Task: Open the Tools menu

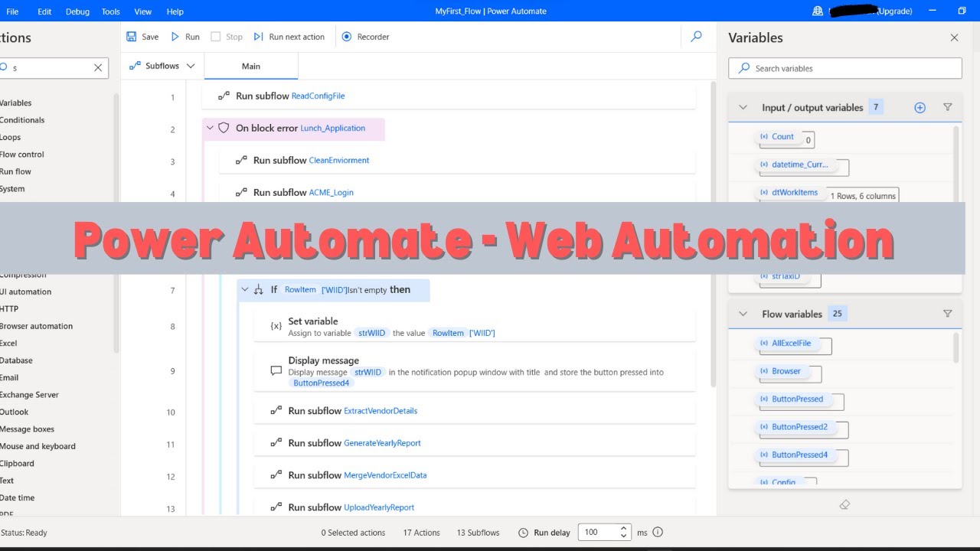Action: (111, 11)
